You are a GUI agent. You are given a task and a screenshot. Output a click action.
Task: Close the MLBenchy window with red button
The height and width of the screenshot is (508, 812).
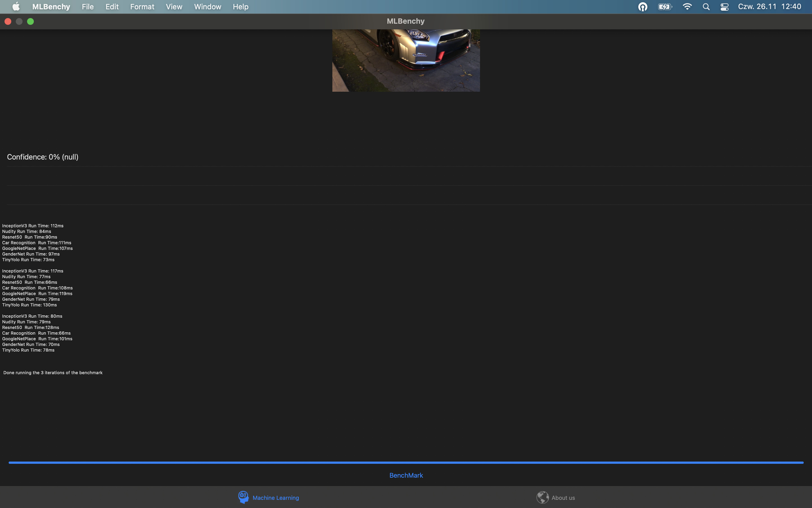tap(8, 21)
